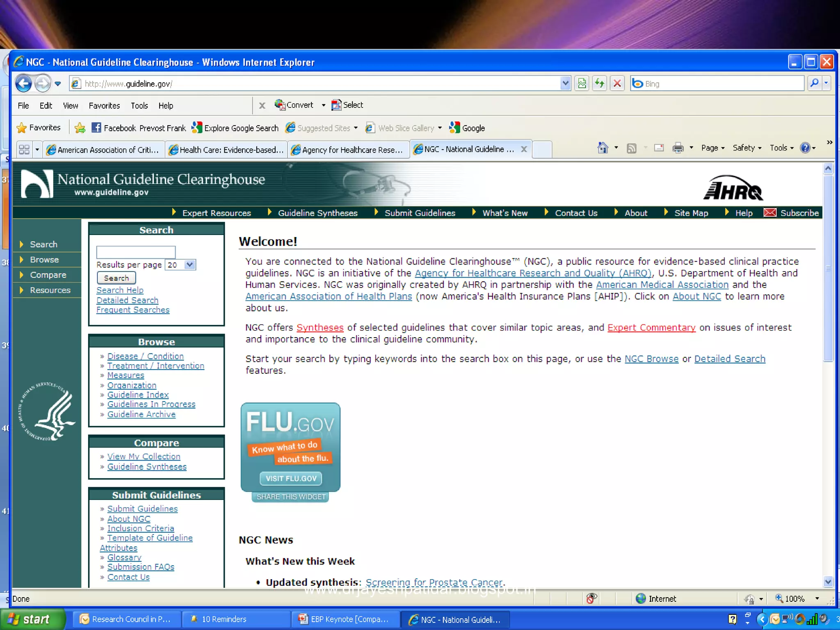Click the Convert toolbar button

(294, 105)
